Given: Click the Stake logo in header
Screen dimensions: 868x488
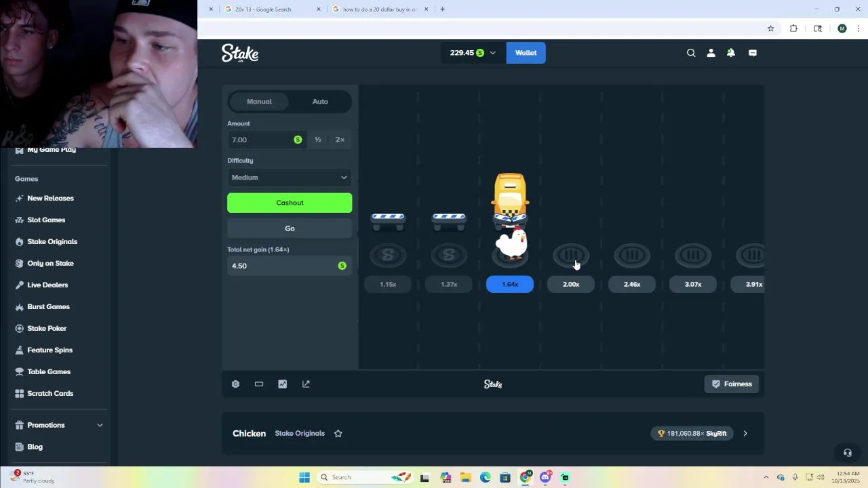Looking at the screenshot, I should click(x=240, y=54).
